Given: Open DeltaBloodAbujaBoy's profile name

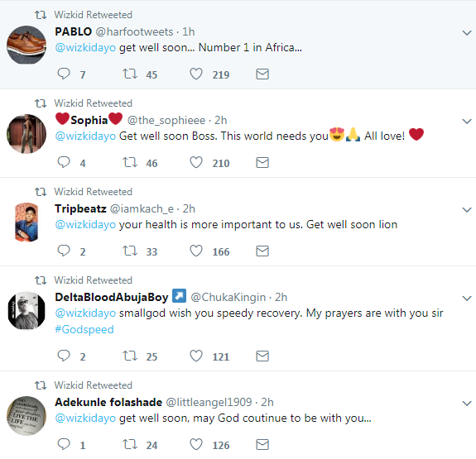Looking at the screenshot, I should pyautogui.click(x=112, y=297).
